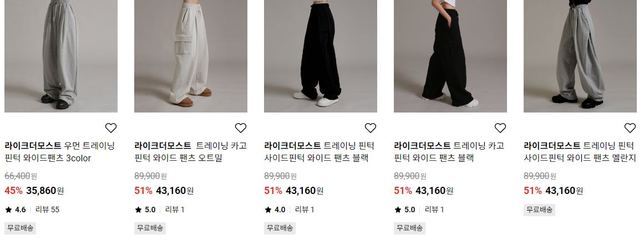View black cargo wide pants photo

coord(450,56)
